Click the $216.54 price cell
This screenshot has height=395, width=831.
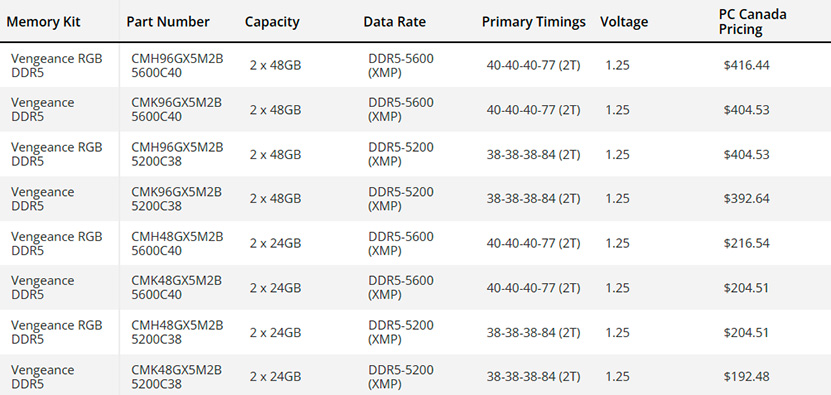click(x=746, y=243)
